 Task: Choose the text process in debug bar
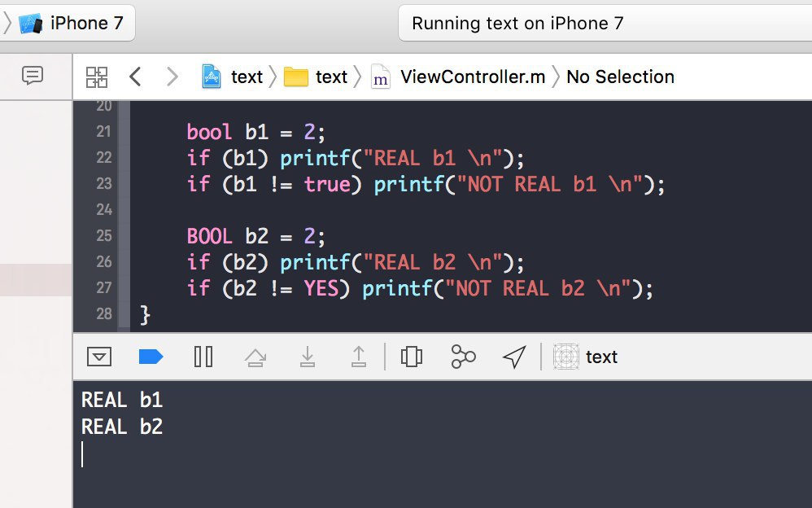click(x=587, y=357)
